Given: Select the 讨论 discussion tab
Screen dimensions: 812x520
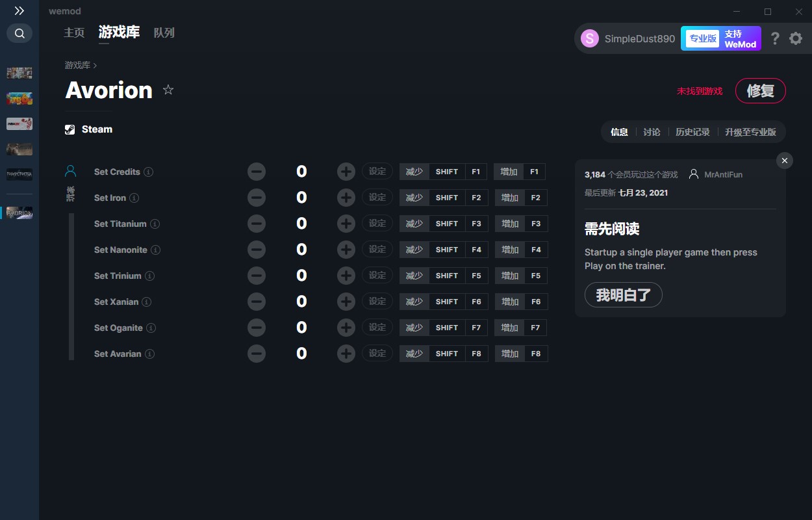Looking at the screenshot, I should (x=652, y=132).
